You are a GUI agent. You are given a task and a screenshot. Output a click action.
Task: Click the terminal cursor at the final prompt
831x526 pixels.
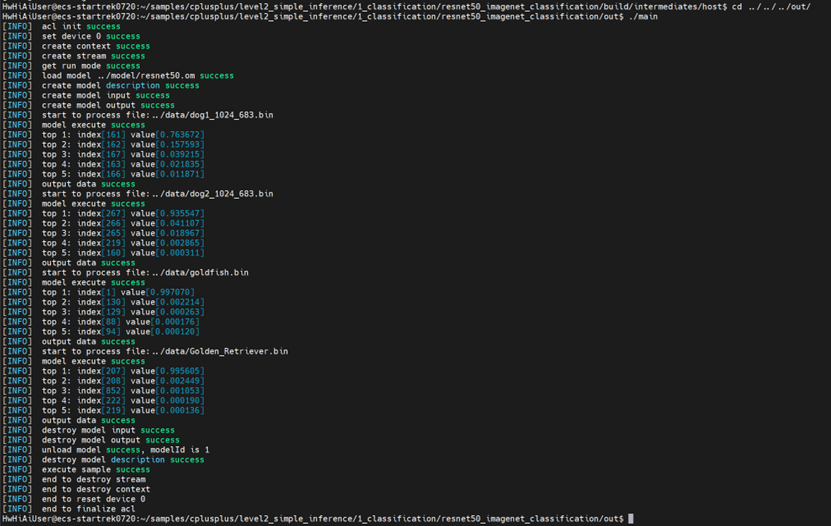pyautogui.click(x=631, y=519)
